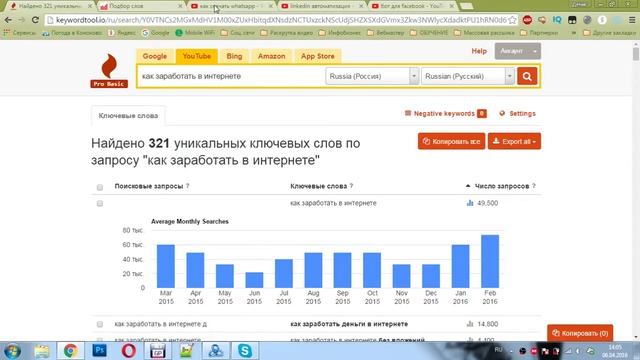
Task: Open Chrome from the taskbar
Action: [x=70, y=351]
